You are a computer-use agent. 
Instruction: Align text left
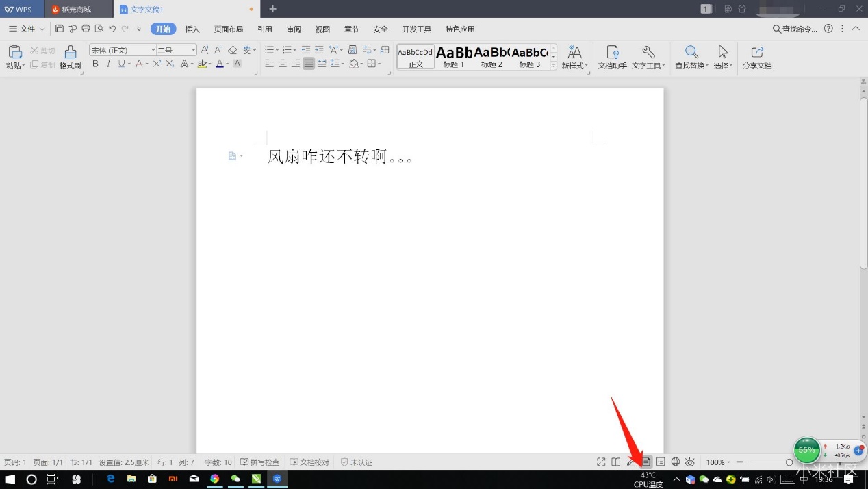click(269, 64)
